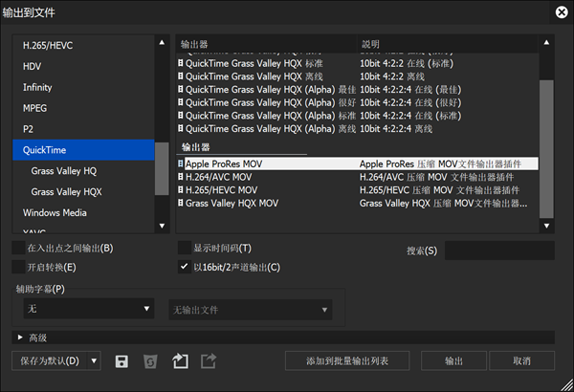Select QuickTime Grass Valley HQX (Alpha) 离线
This screenshot has height=392, width=574.
(x=358, y=129)
